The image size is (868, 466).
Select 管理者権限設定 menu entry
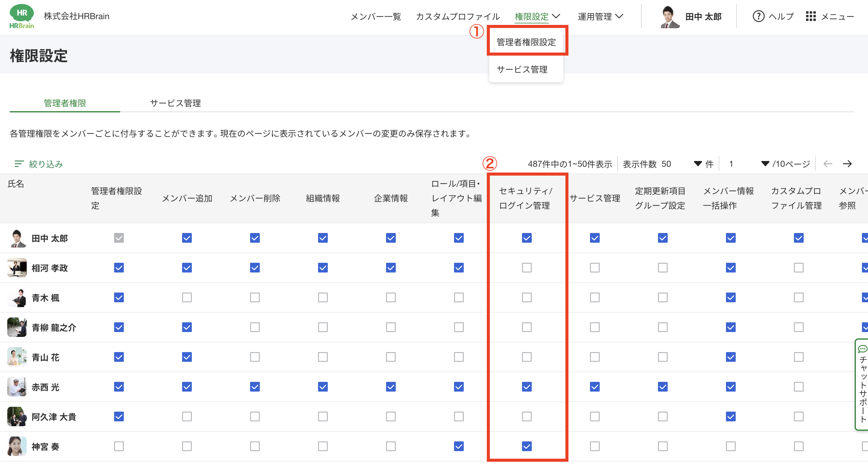click(x=526, y=42)
